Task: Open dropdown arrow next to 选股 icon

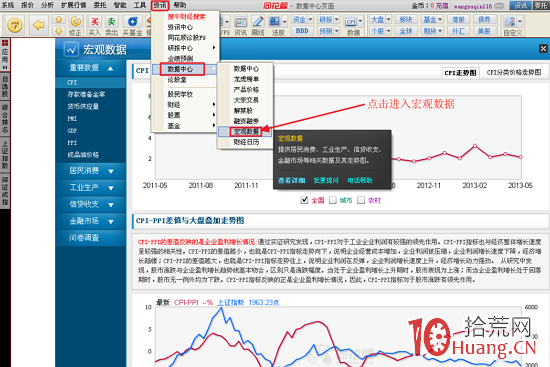Action: [284, 22]
